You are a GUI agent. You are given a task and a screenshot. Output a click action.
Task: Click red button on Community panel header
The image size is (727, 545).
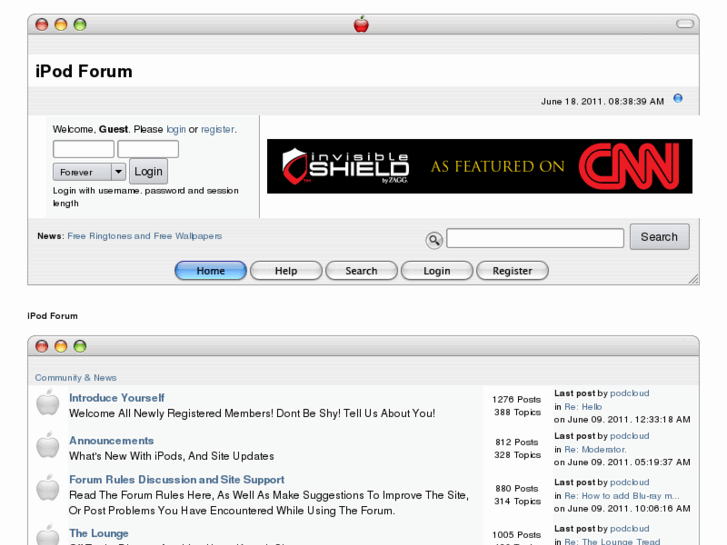click(x=42, y=346)
